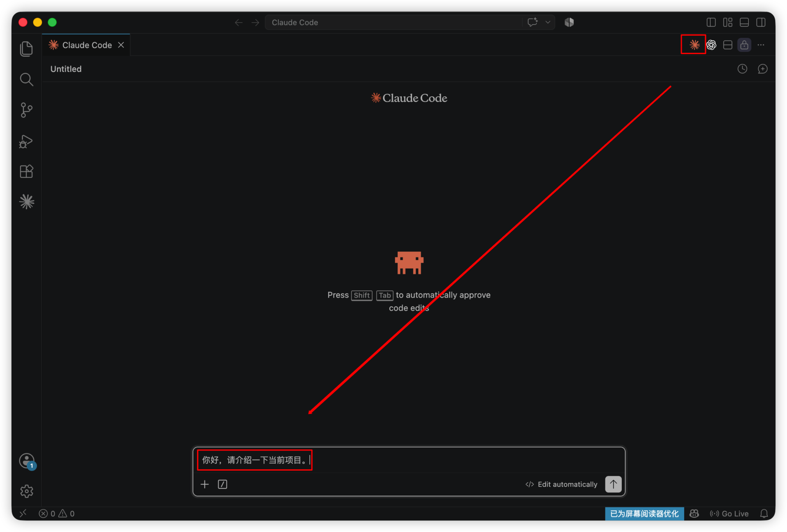Open the chat sparkle icon in title bar
This screenshot has height=532, width=787.
pyautogui.click(x=532, y=22)
